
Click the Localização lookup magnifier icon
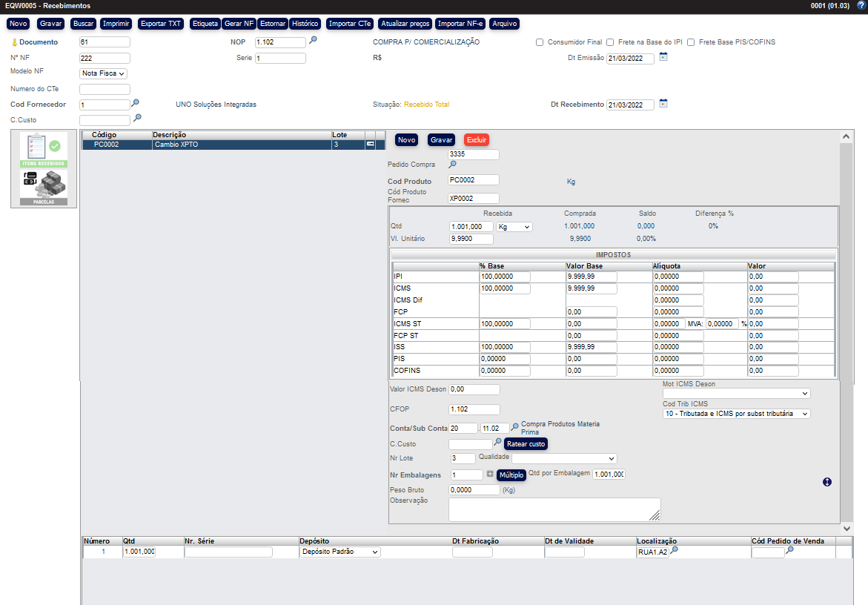[x=675, y=551]
